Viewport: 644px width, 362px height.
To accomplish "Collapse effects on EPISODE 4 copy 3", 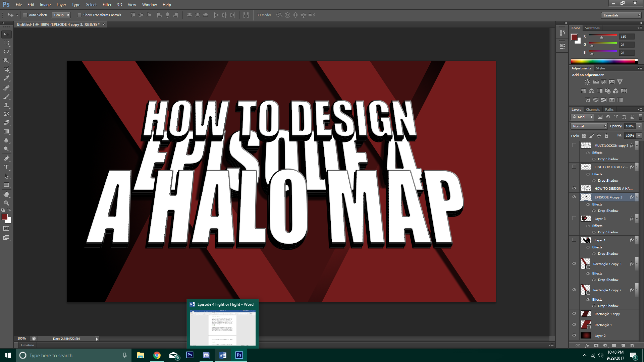I will tap(637, 197).
